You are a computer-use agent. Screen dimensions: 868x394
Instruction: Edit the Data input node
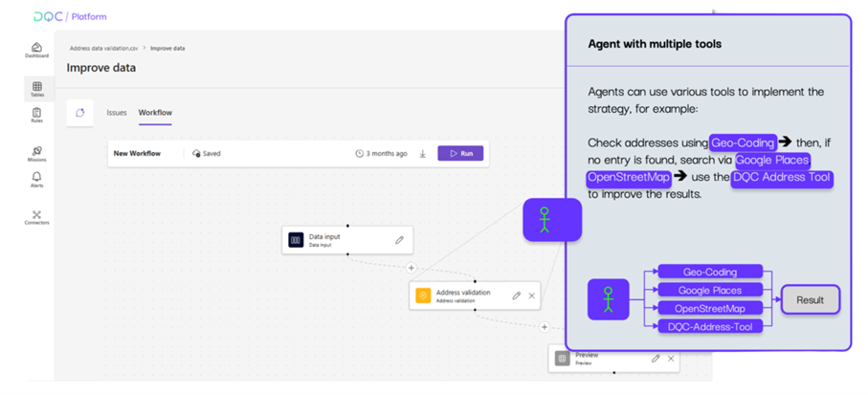(x=399, y=240)
